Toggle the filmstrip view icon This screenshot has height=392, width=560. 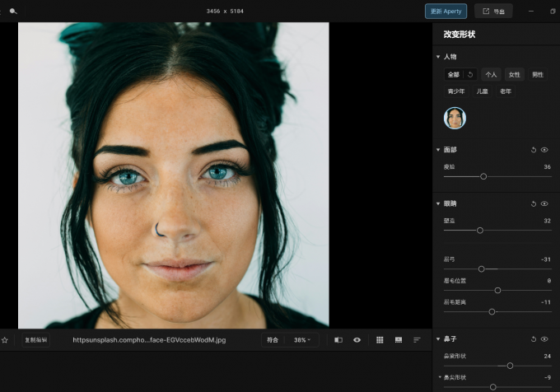399,340
